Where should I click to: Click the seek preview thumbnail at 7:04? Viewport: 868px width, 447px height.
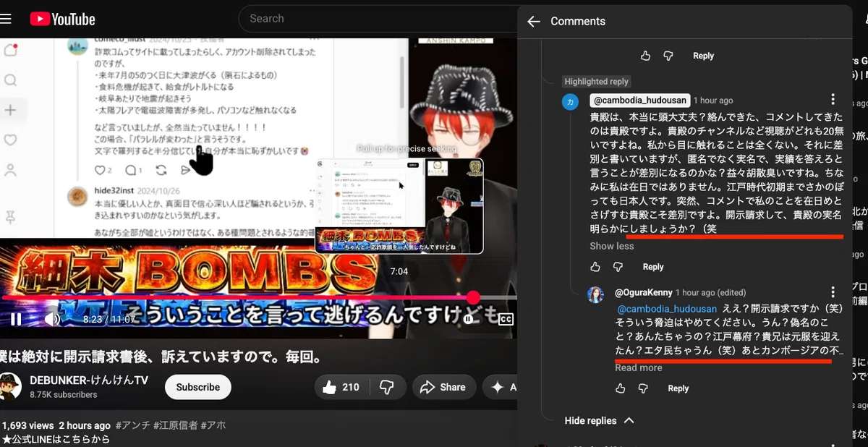click(399, 205)
